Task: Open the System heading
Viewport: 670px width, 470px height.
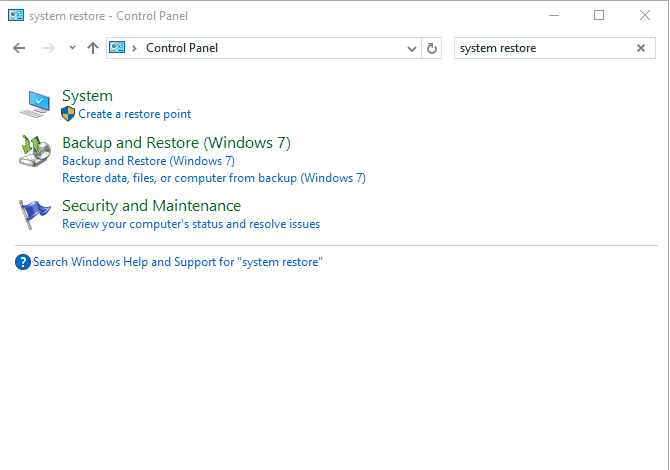Action: [87, 96]
